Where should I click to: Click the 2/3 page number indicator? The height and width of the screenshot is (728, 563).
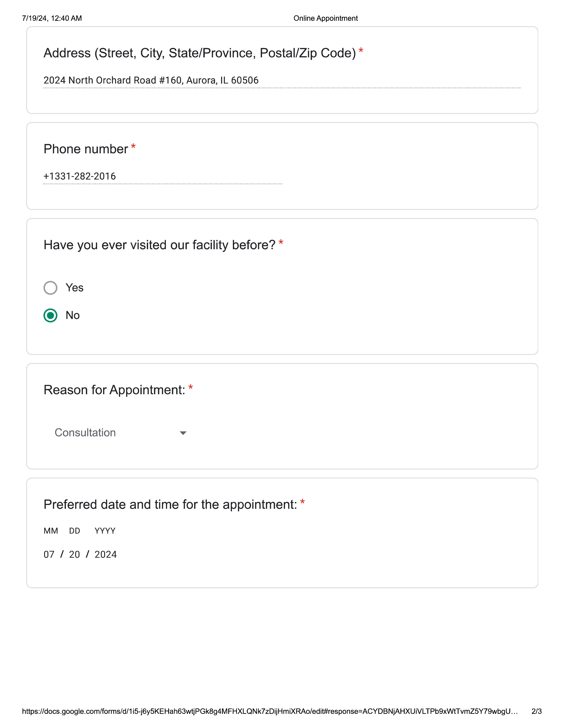tap(536, 711)
